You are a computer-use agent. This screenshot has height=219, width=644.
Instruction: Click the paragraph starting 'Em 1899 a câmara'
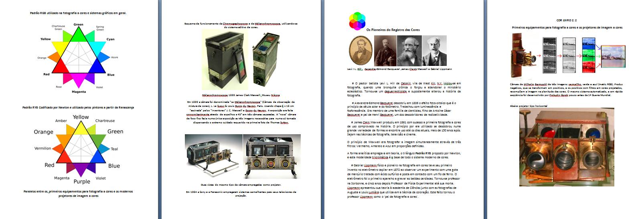pyautogui.click(x=241, y=113)
